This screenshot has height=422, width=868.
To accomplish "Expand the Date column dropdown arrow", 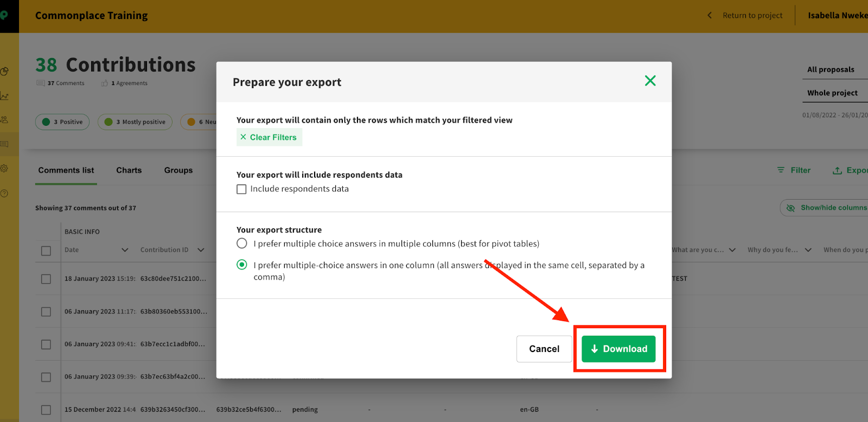I will (125, 250).
